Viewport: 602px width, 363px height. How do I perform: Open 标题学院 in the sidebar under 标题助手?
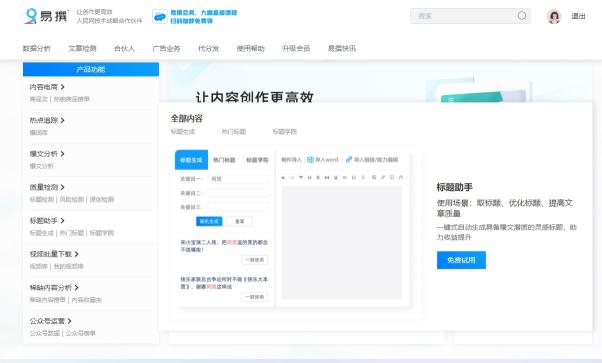point(102,233)
